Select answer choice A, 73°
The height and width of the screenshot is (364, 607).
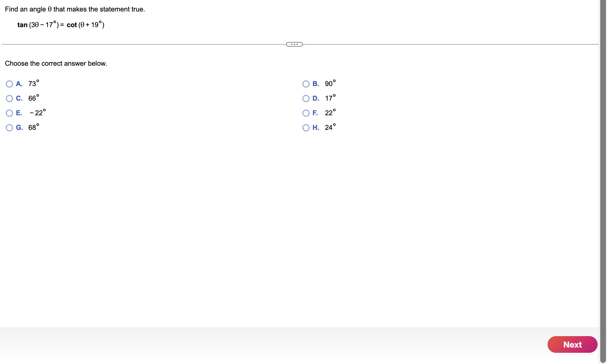tap(9, 84)
